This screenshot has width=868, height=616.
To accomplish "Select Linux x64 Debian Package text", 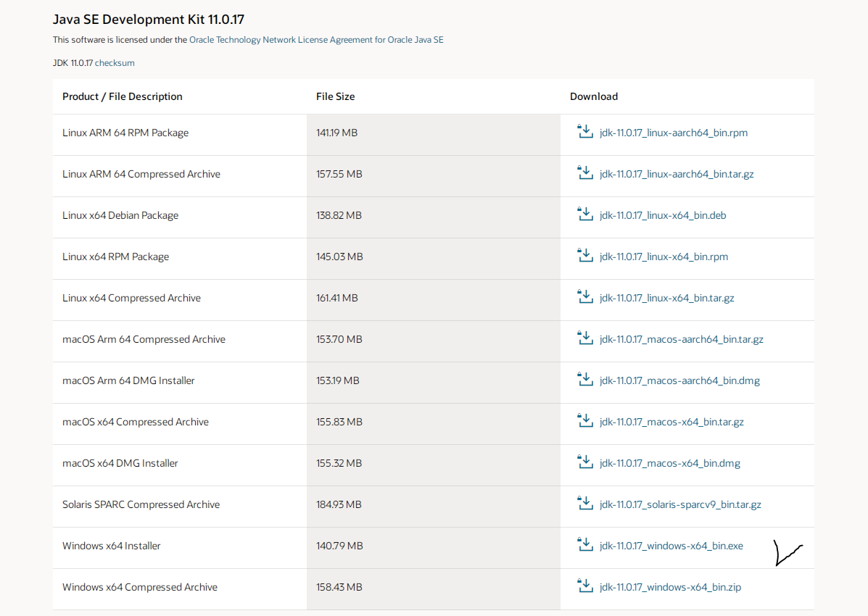I will (x=120, y=215).
